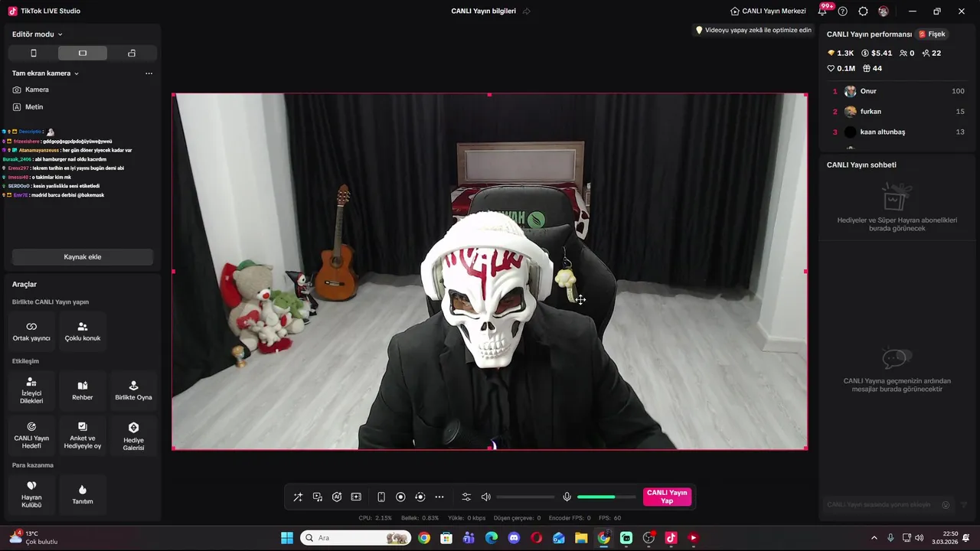Viewport: 980px width, 551px height.
Task: Open CANLI Yayın Merkezi
Action: (x=768, y=11)
